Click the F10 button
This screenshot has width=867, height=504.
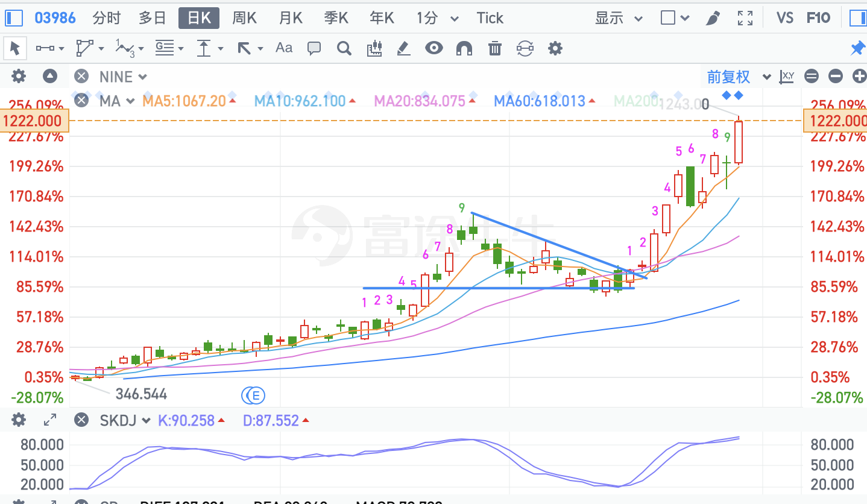tap(818, 18)
